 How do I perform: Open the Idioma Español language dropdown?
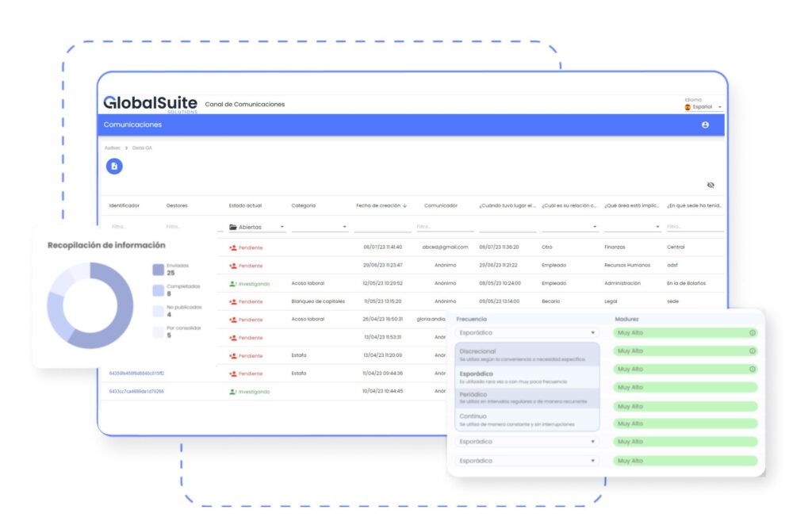[703, 106]
